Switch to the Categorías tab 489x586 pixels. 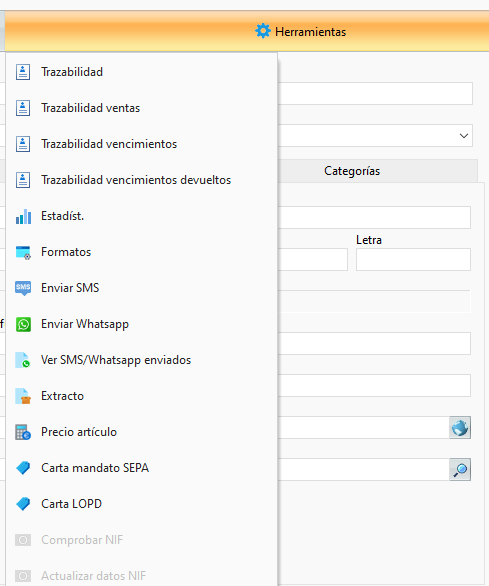point(352,171)
